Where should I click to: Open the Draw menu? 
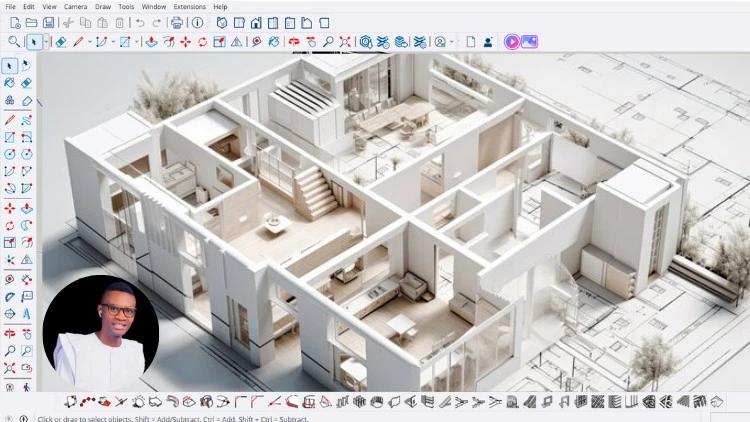tap(102, 7)
